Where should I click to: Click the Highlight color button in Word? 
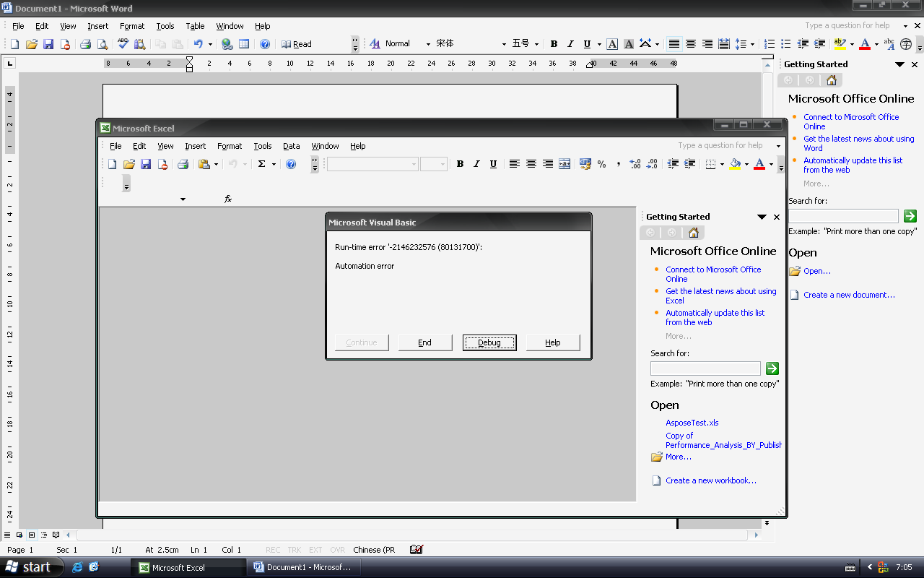pyautogui.click(x=839, y=44)
